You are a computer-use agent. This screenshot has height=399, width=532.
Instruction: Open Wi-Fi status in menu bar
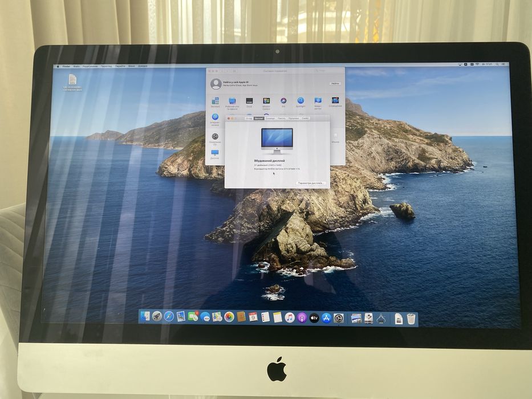[x=477, y=64]
